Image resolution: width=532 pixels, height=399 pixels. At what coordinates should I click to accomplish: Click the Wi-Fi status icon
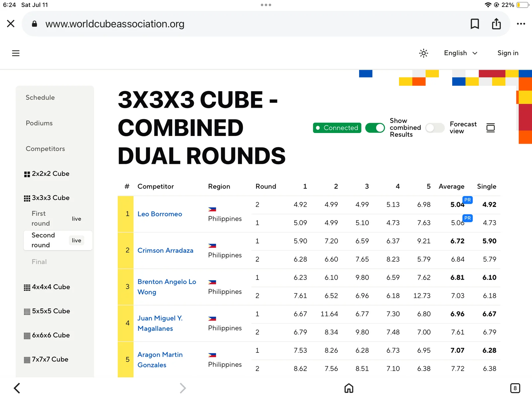point(488,5)
